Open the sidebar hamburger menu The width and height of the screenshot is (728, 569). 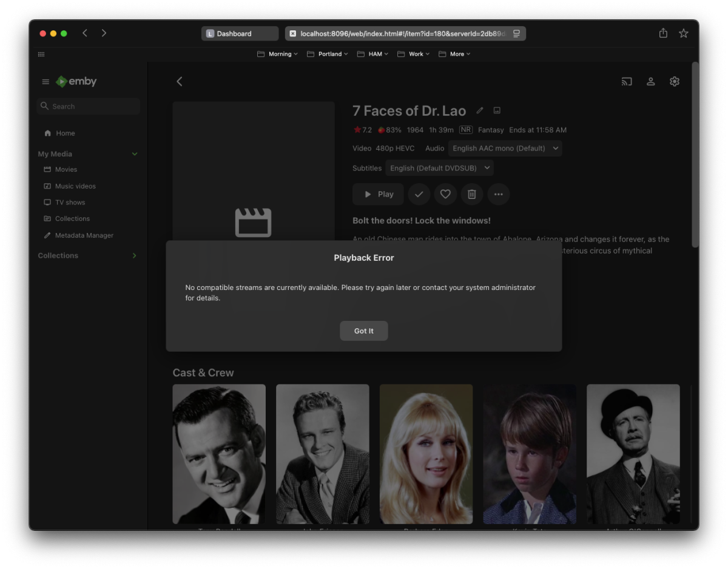[x=45, y=81]
